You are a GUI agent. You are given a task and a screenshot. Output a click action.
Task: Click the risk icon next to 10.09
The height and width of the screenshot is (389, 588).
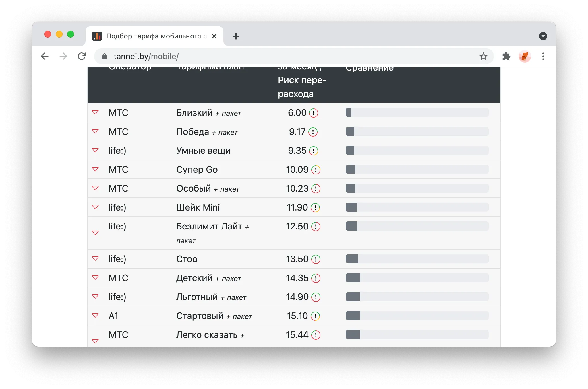pyautogui.click(x=316, y=170)
